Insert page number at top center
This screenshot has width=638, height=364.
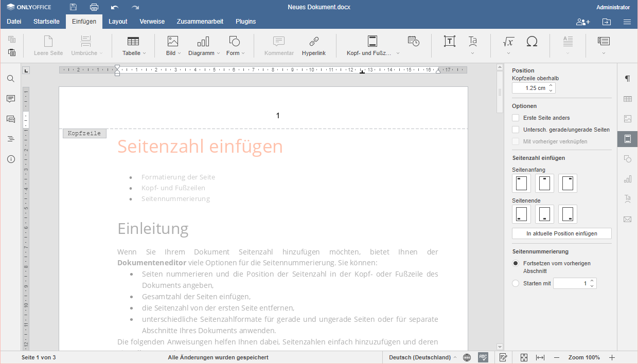545,183
